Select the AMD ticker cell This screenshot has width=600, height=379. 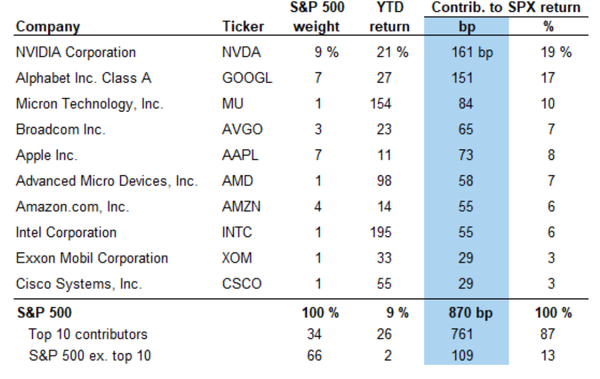[x=237, y=181]
